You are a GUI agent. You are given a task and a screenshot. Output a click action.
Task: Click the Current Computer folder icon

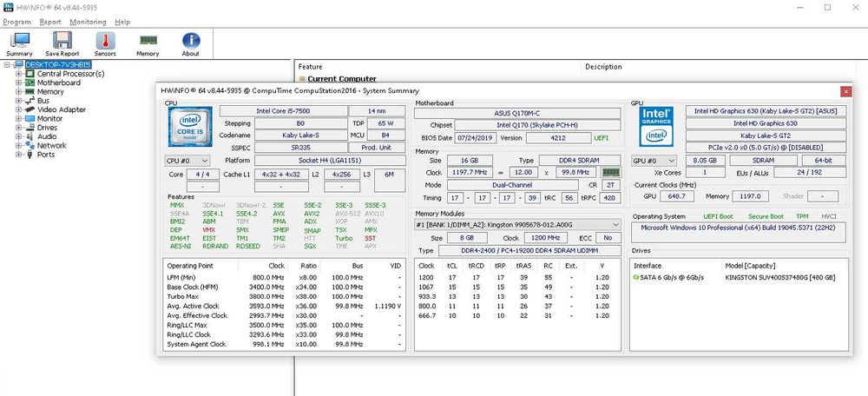(302, 79)
